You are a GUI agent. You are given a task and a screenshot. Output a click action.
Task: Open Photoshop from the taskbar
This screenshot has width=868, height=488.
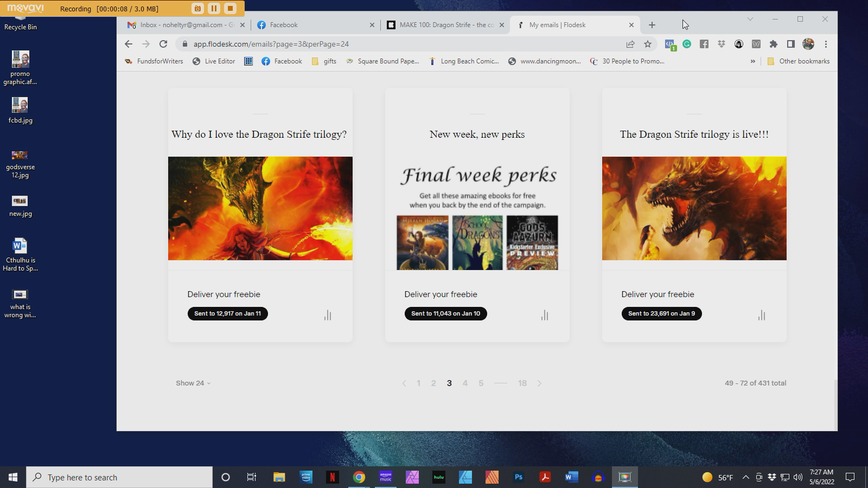[519, 477]
